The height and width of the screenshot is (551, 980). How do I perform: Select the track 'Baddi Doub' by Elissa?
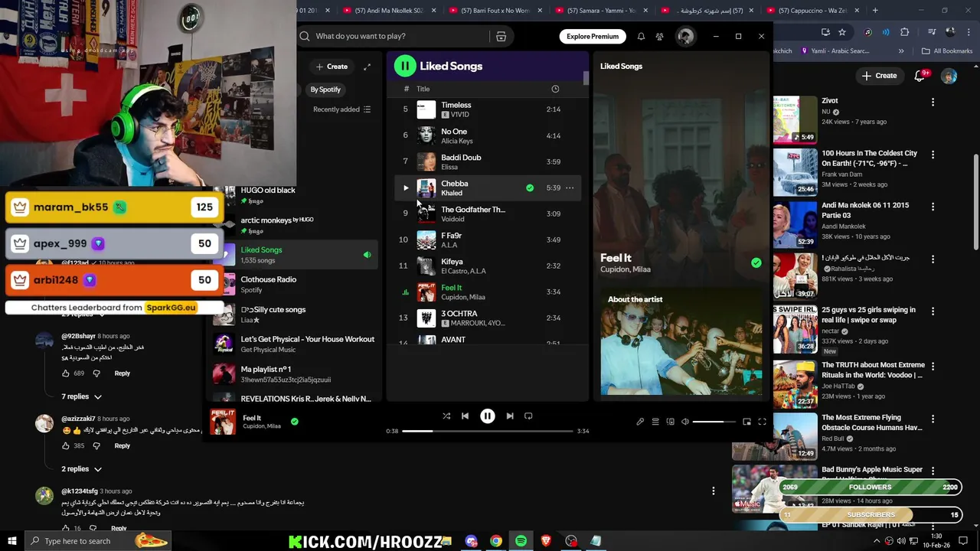point(488,161)
